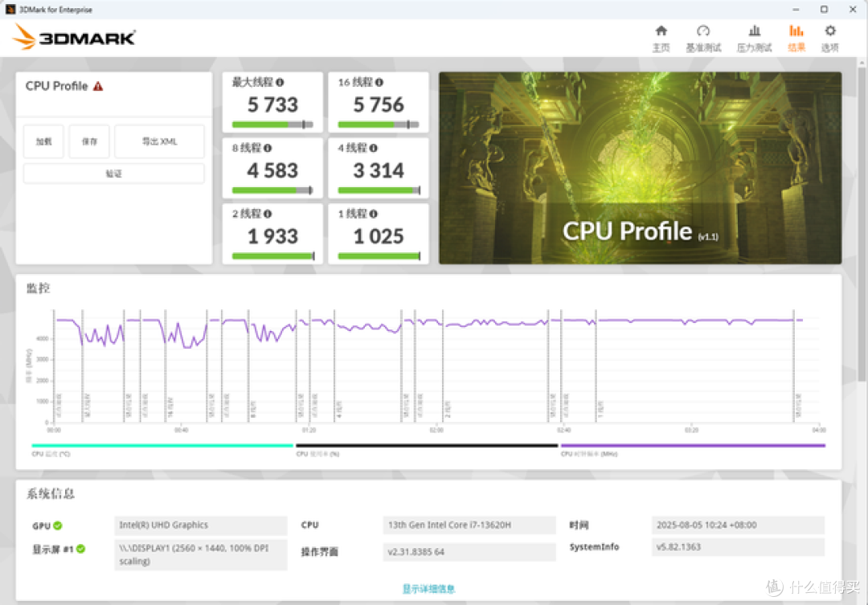The width and height of the screenshot is (868, 605).
Task: Click the green check icon beside 显示屏 #1
Action: coord(81,549)
